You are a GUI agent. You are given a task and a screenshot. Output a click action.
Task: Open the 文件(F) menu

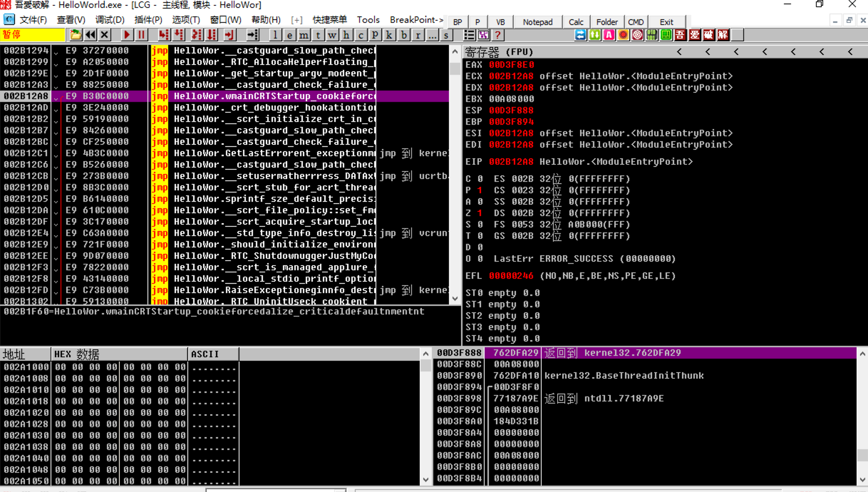coord(33,20)
